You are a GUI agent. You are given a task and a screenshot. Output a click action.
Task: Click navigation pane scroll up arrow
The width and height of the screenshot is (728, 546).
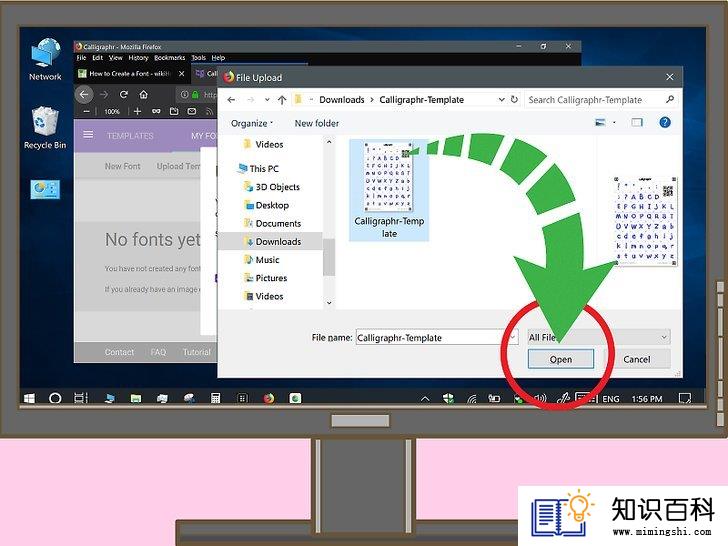click(x=329, y=142)
